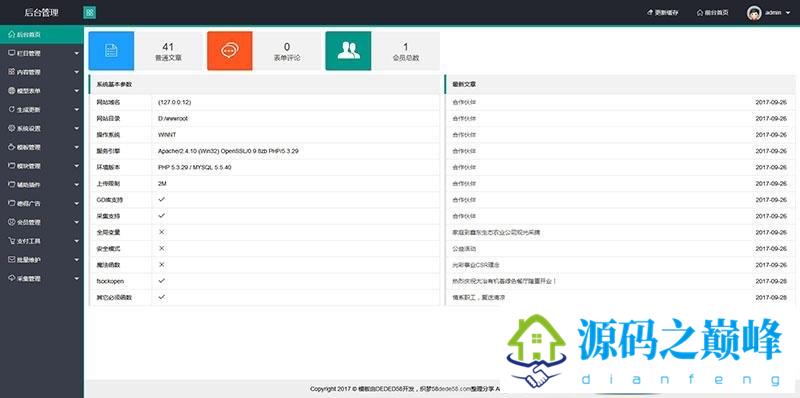Click the cloud icon next to 采集管理

12,278
